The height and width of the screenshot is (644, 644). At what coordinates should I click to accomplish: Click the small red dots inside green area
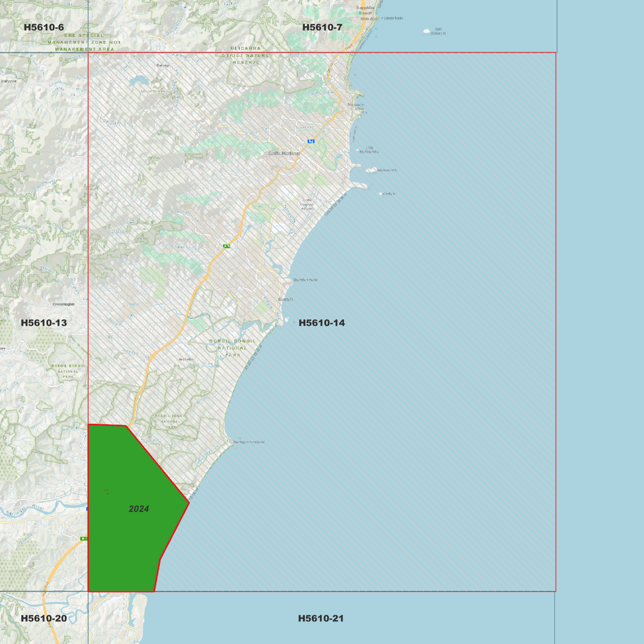[x=107, y=491]
